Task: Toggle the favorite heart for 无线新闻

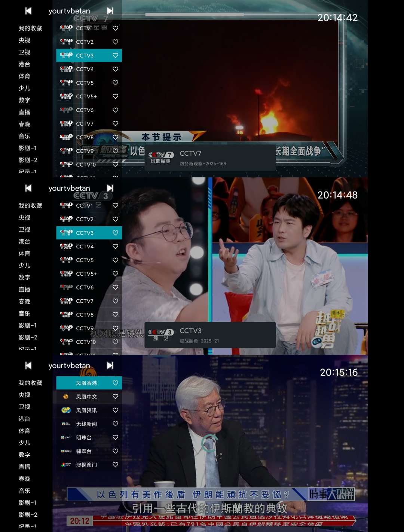Action: [x=116, y=424]
